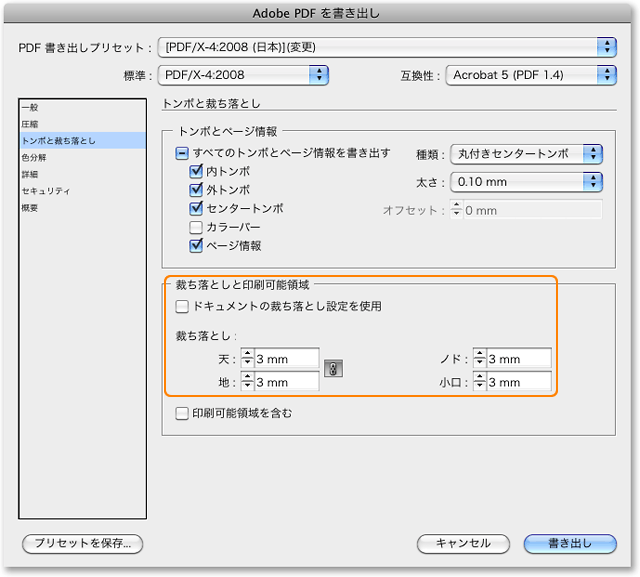The width and height of the screenshot is (640, 577).
Task: Click the 天 bleed value field
Action: point(286,359)
